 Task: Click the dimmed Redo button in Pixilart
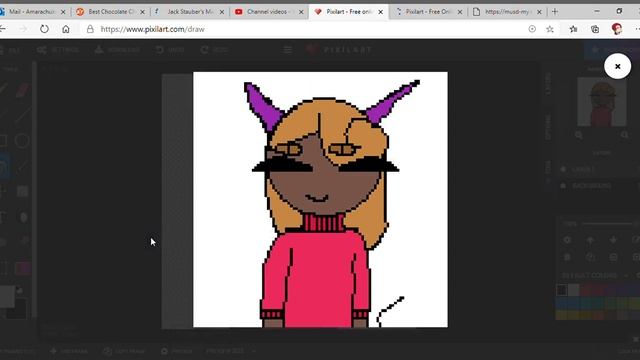pyautogui.click(x=214, y=50)
